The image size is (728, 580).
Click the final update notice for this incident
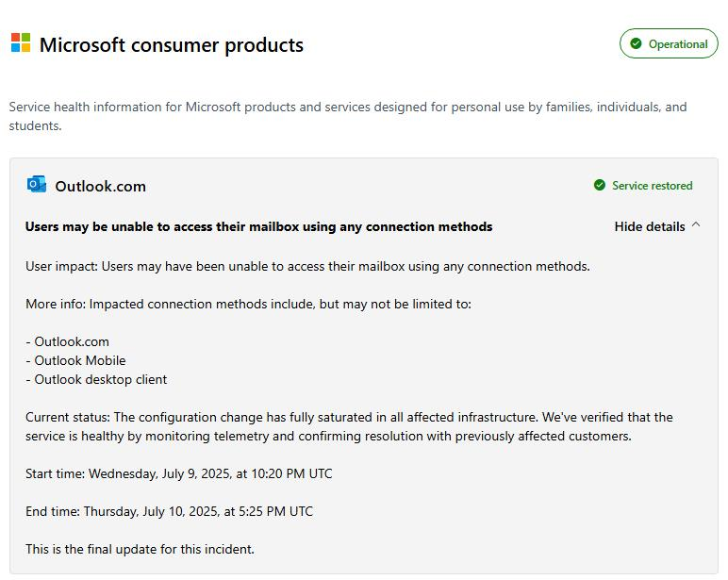[x=140, y=549]
